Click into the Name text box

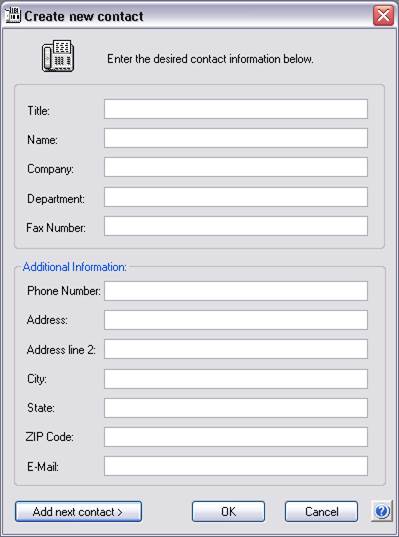pos(236,138)
